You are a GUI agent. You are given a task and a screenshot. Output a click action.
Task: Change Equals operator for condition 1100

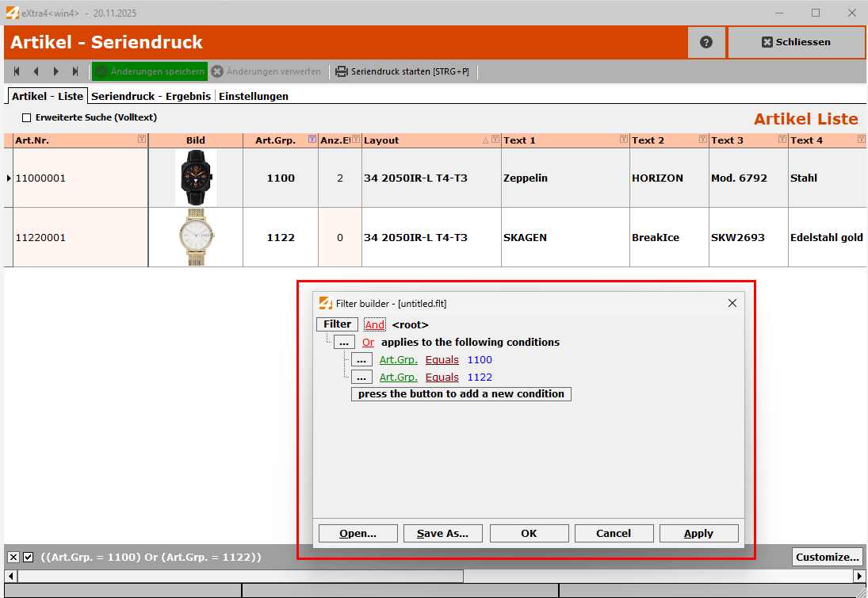coord(442,360)
